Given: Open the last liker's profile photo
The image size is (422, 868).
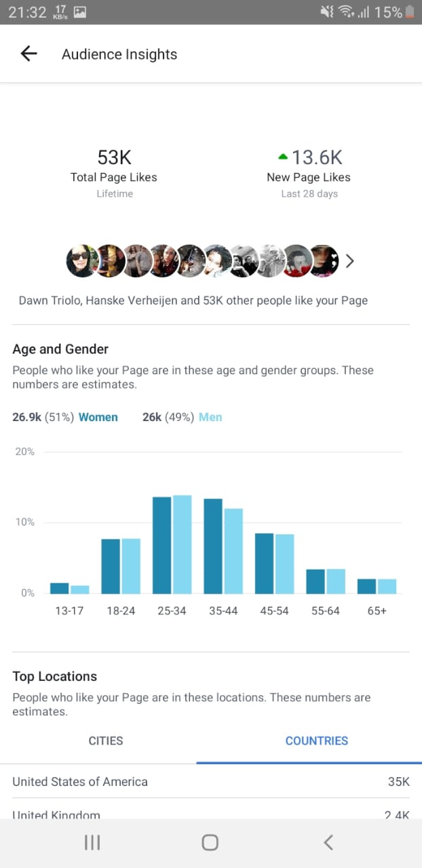Looking at the screenshot, I should [x=324, y=261].
